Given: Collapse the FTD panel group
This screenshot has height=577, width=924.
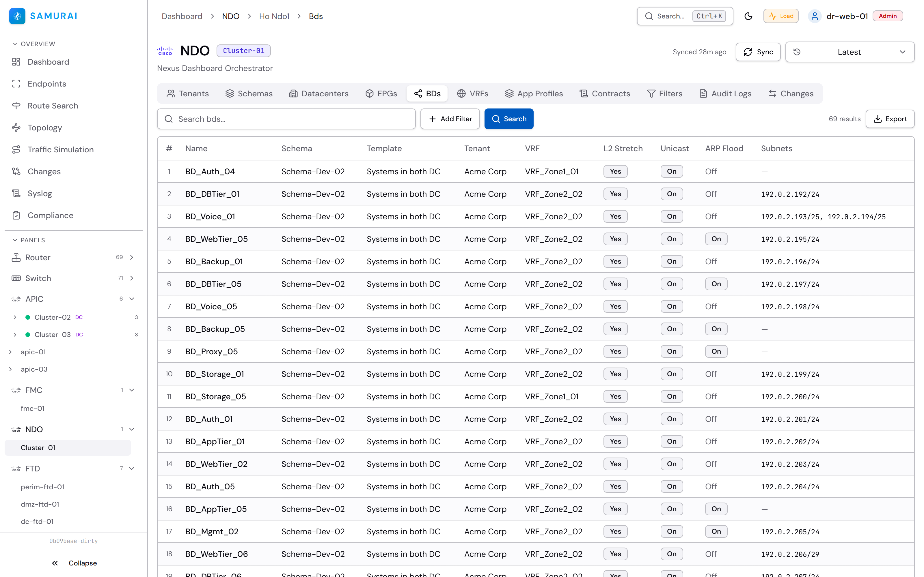Looking at the screenshot, I should tap(132, 468).
